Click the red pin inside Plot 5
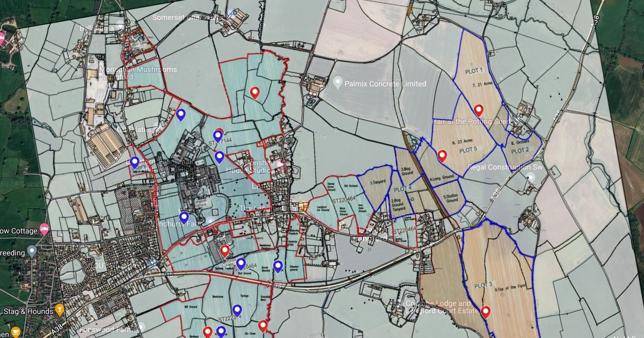The image size is (644, 338). tap(442, 156)
